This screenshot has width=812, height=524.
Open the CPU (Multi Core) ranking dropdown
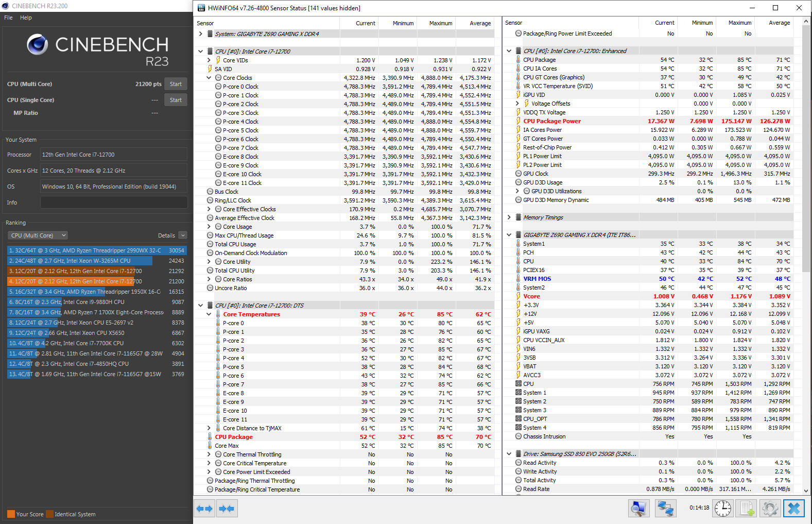tap(38, 235)
